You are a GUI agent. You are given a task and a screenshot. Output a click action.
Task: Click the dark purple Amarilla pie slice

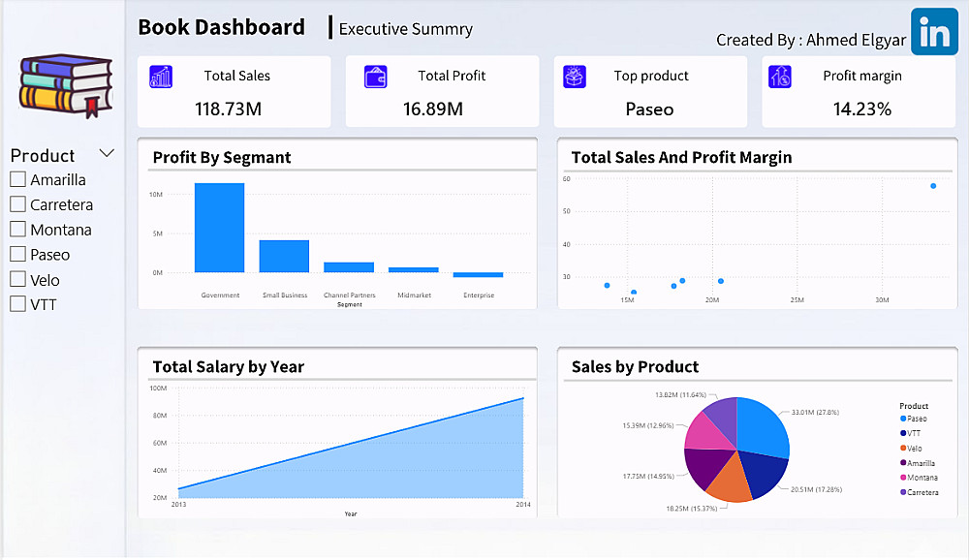tap(707, 467)
